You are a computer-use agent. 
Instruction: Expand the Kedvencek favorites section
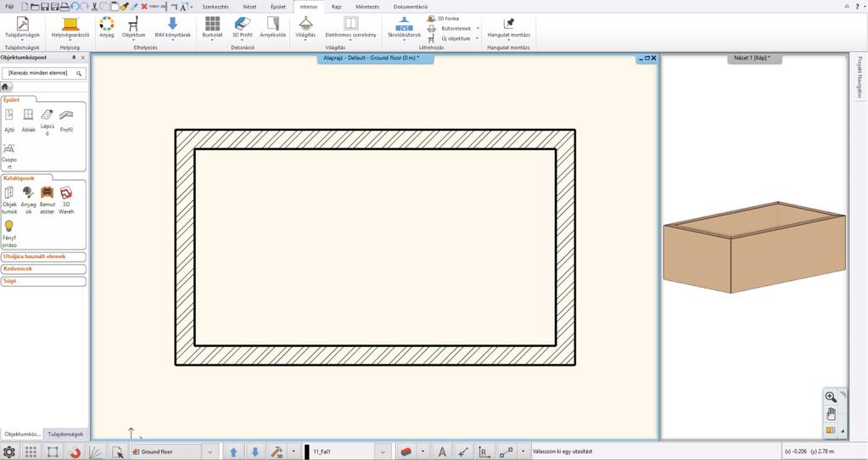click(44, 269)
